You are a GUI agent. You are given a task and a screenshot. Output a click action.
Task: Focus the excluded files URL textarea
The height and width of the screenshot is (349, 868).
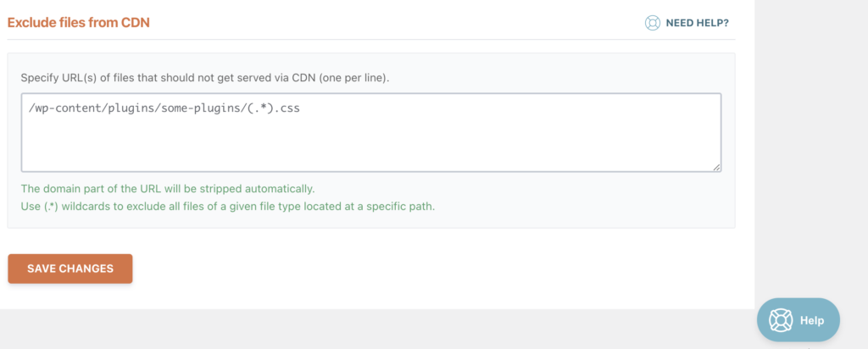pyautogui.click(x=371, y=133)
